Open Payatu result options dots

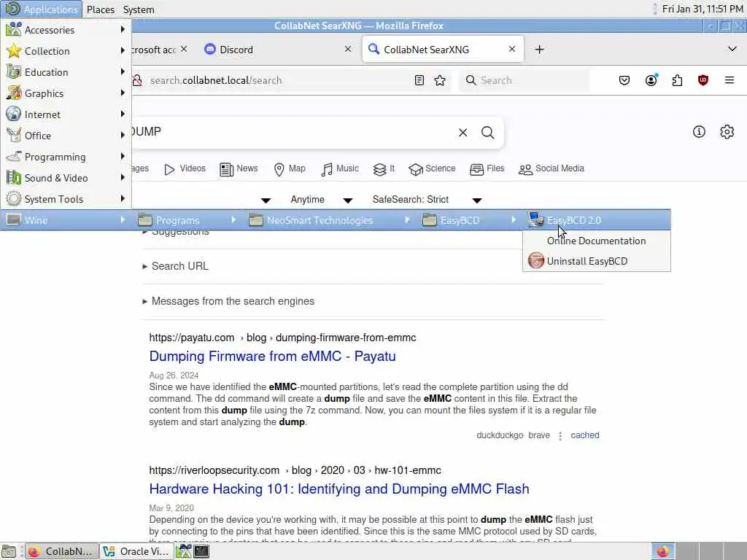(560, 436)
